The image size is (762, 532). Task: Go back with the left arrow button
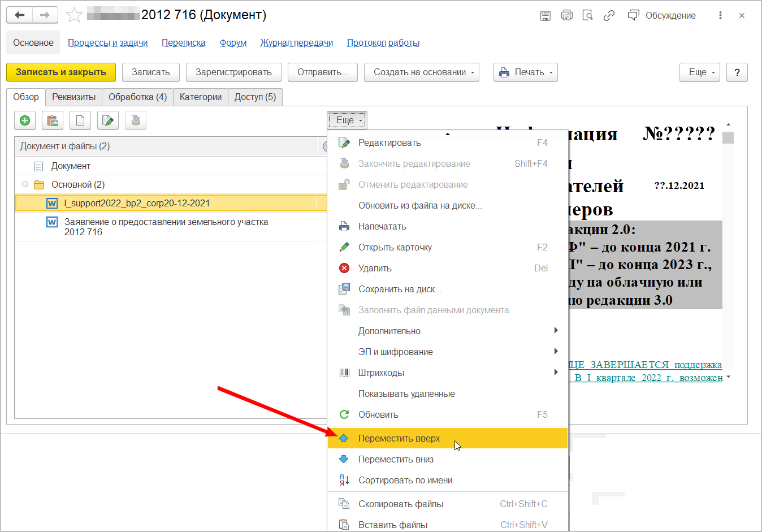20,15
